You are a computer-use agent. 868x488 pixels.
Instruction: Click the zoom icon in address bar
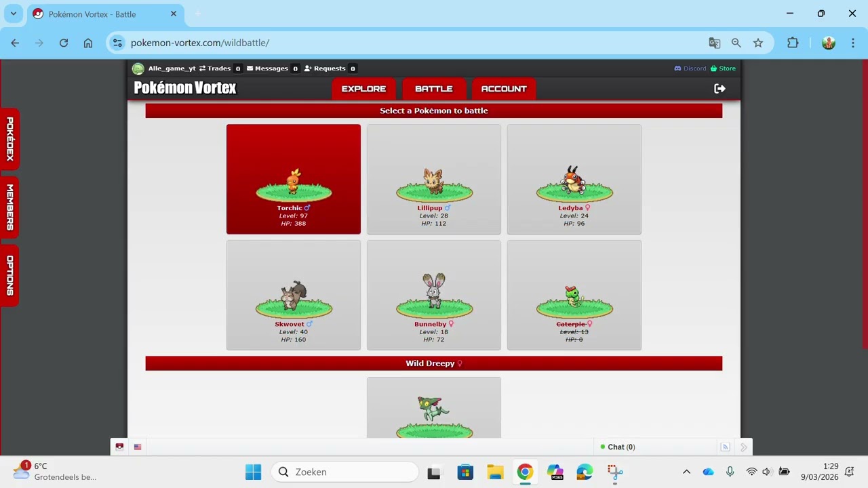click(x=736, y=43)
